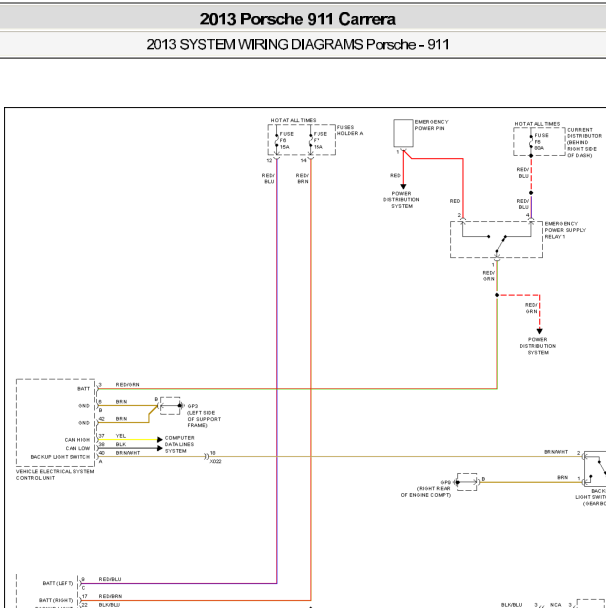Click "RED/BLU" label above relay pin 4
This screenshot has width=606, height=608.
click(523, 204)
